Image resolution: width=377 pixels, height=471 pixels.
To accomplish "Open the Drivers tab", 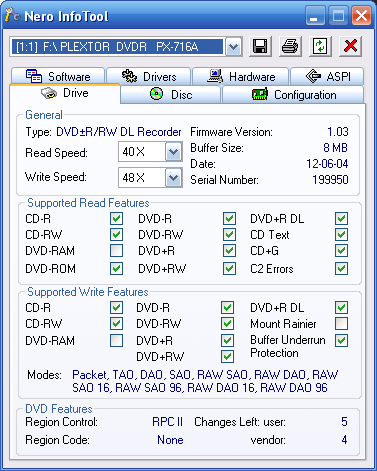I will pyautogui.click(x=149, y=76).
